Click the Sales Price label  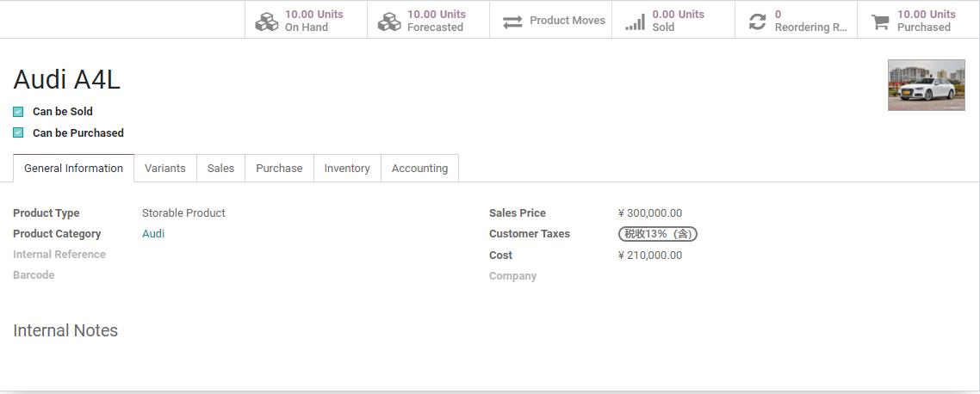[518, 213]
